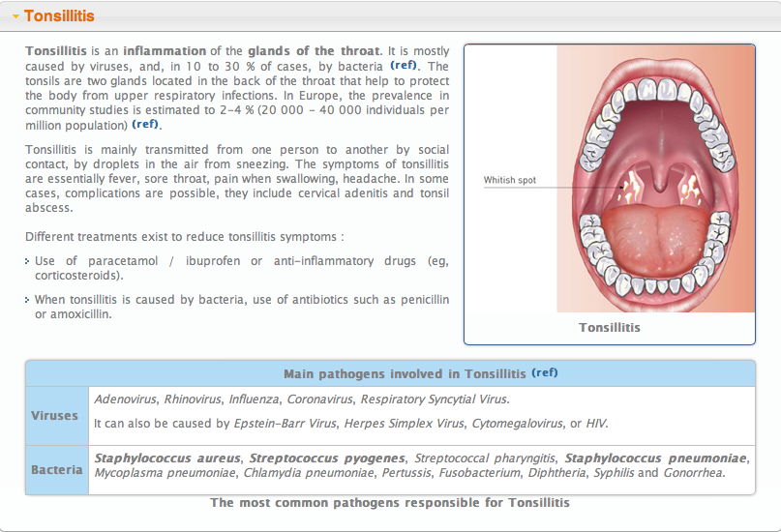Collapse the Tonsillitis section arrow

point(15,16)
